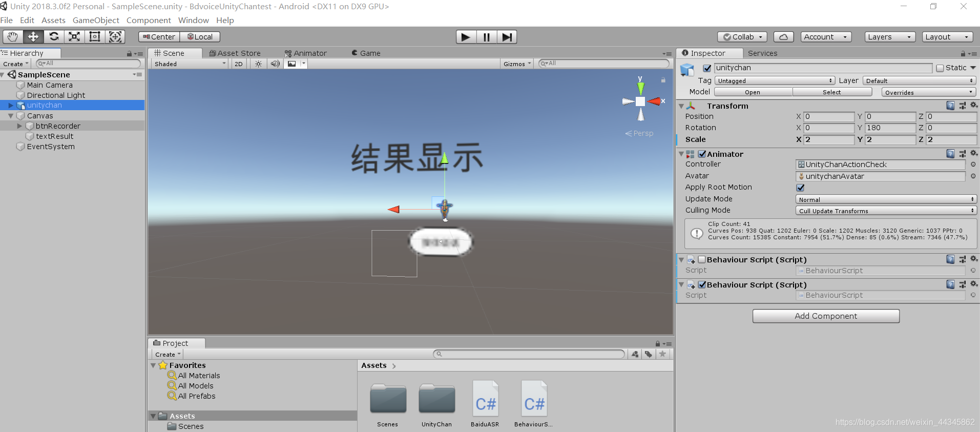Viewport: 980px width, 432px height.
Task: Switch to the Asset Store tab
Action: [235, 53]
